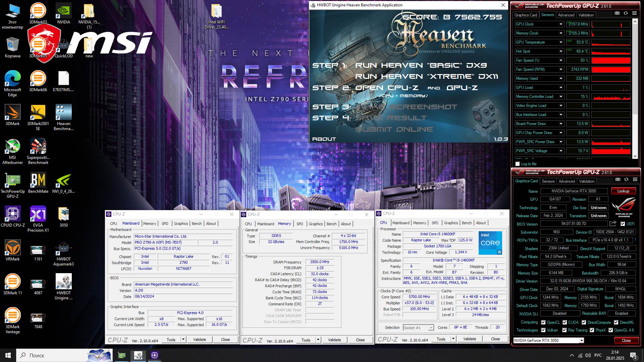Screen dimensions: 644x362
Task: Expand Board Power Draw sensor dropdown
Action: [561, 124]
